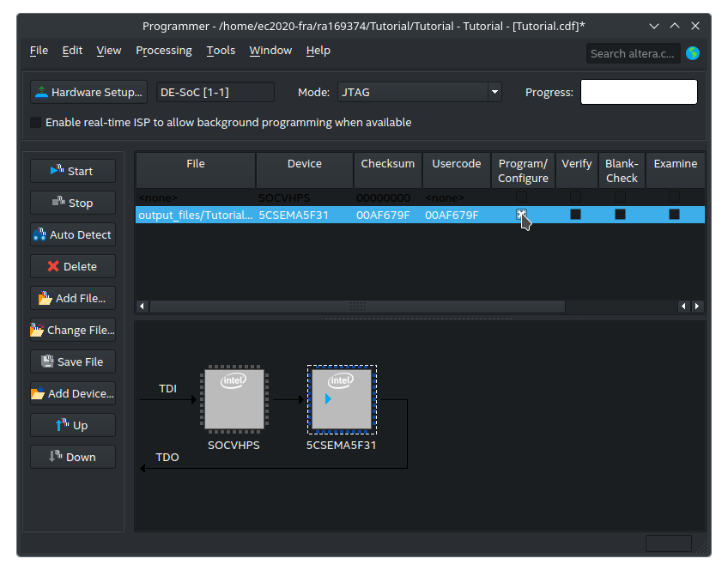Toggle Blank-Check for 5CSEMA5F31 row
Viewport: 728px width, 577px height.
[x=621, y=214]
